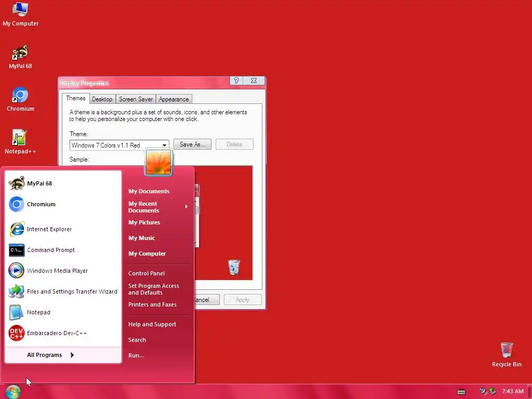Open Files and Settings Transfer Wizard
Screen dimensions: 532x399
click(x=63, y=291)
